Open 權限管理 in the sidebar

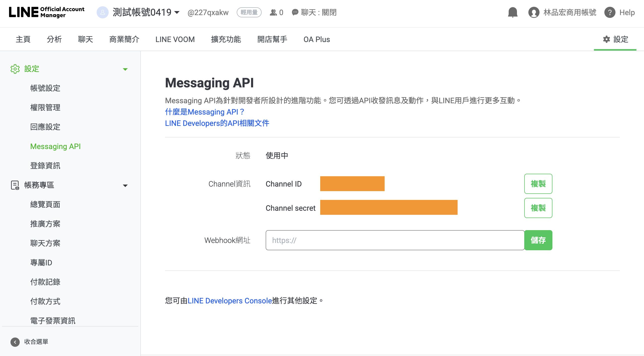(x=45, y=108)
